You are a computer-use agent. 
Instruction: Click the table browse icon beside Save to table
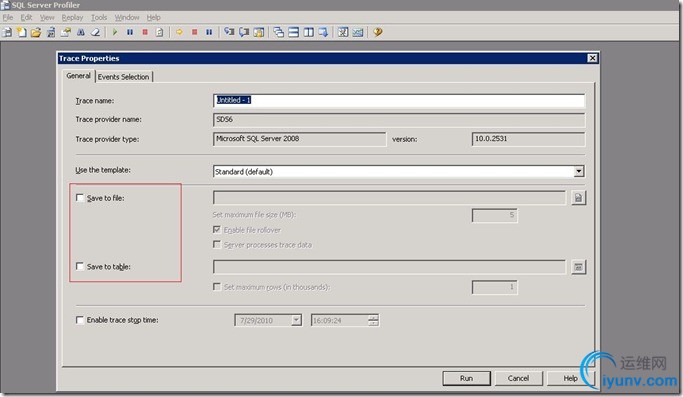click(578, 267)
